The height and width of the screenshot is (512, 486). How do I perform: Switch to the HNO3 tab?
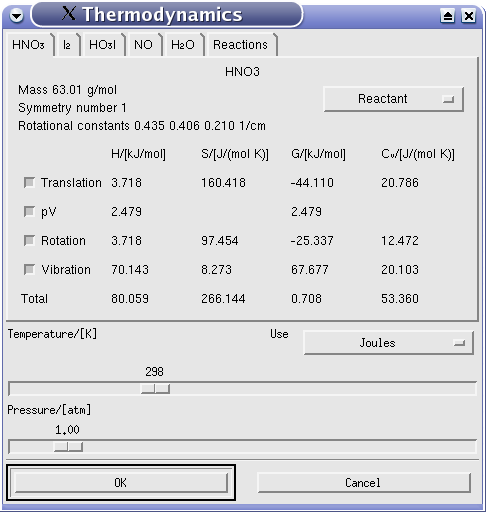[29, 45]
